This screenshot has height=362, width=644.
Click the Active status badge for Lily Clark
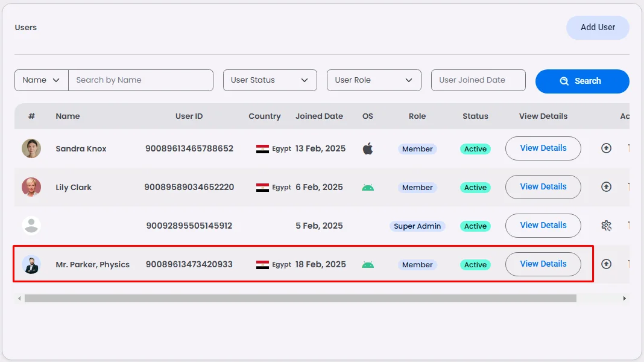point(475,188)
